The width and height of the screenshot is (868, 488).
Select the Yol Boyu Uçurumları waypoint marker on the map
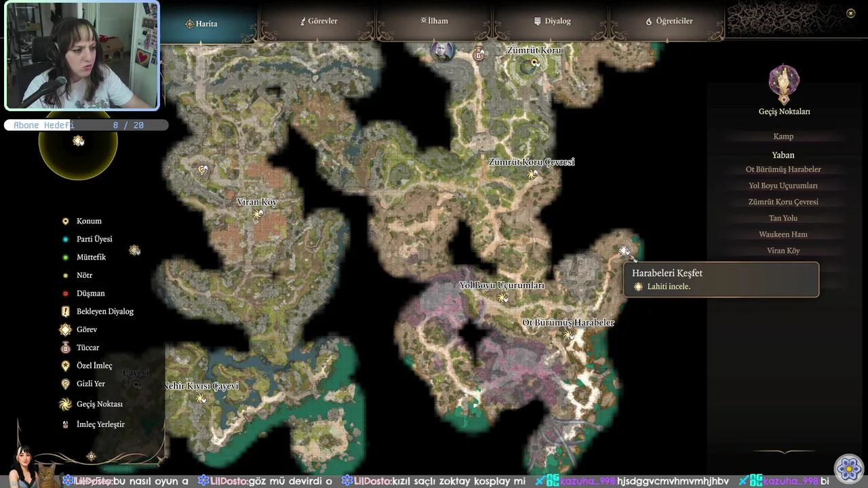pos(502,298)
